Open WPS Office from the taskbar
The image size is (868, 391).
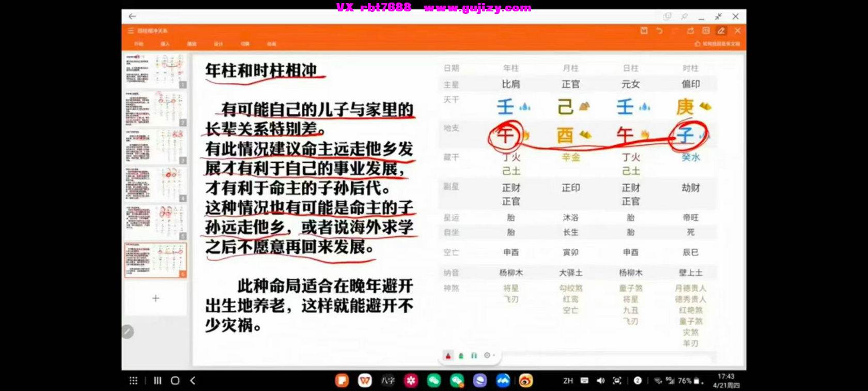(365, 381)
